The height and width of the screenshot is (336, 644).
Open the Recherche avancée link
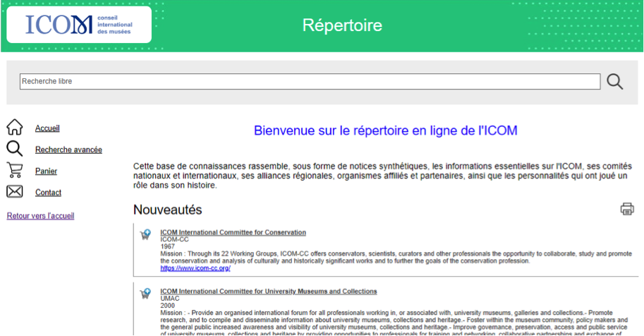coord(68,150)
